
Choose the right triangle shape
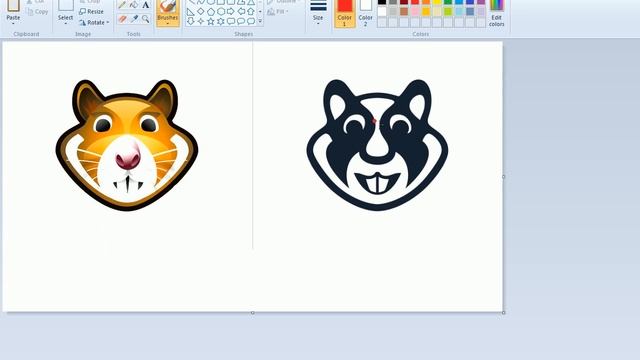pyautogui.click(x=191, y=12)
